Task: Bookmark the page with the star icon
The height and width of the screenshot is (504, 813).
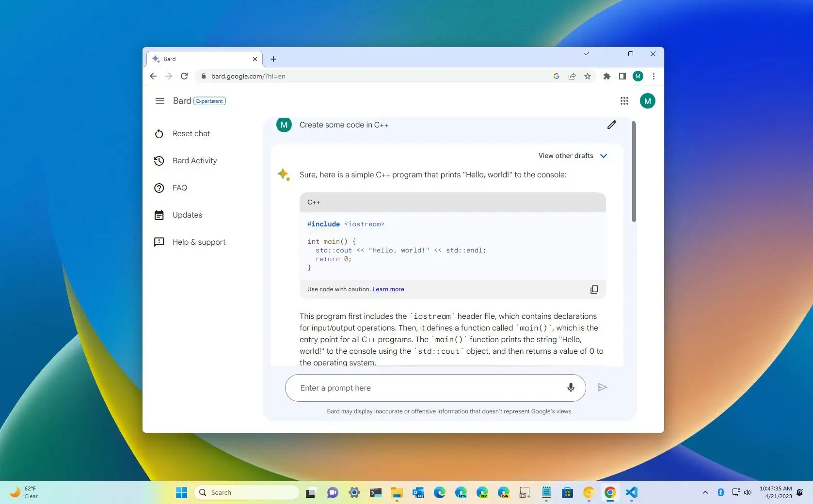Action: point(587,76)
